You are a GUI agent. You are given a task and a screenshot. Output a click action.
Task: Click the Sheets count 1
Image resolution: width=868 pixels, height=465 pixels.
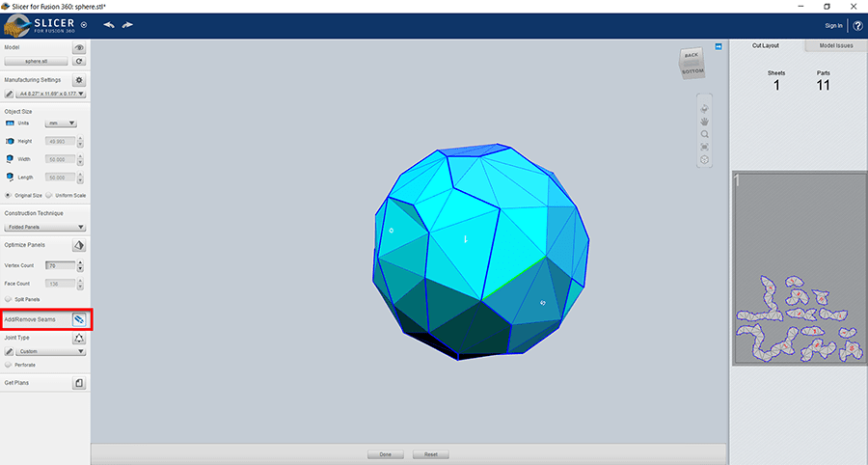[x=776, y=85]
